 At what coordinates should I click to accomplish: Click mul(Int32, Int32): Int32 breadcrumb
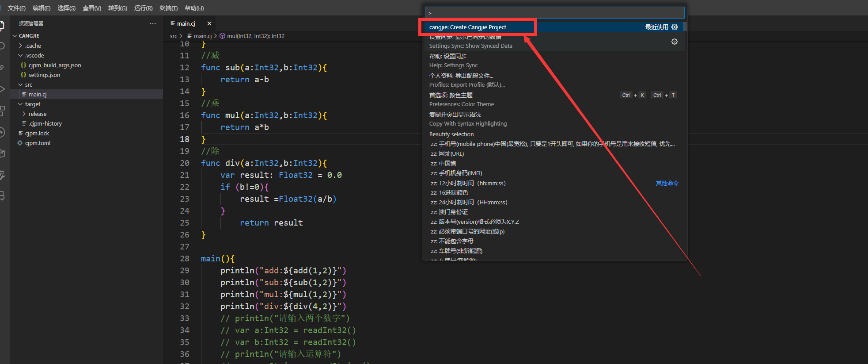[x=256, y=36]
